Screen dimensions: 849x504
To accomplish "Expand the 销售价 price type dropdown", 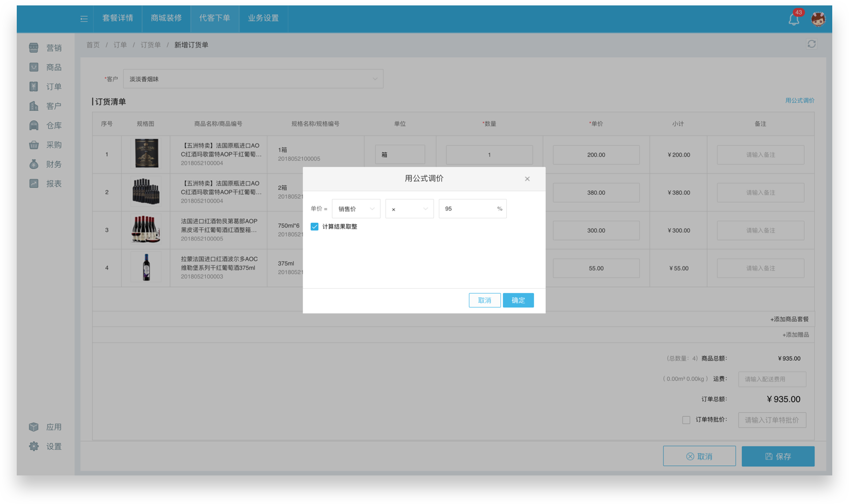I will point(355,209).
